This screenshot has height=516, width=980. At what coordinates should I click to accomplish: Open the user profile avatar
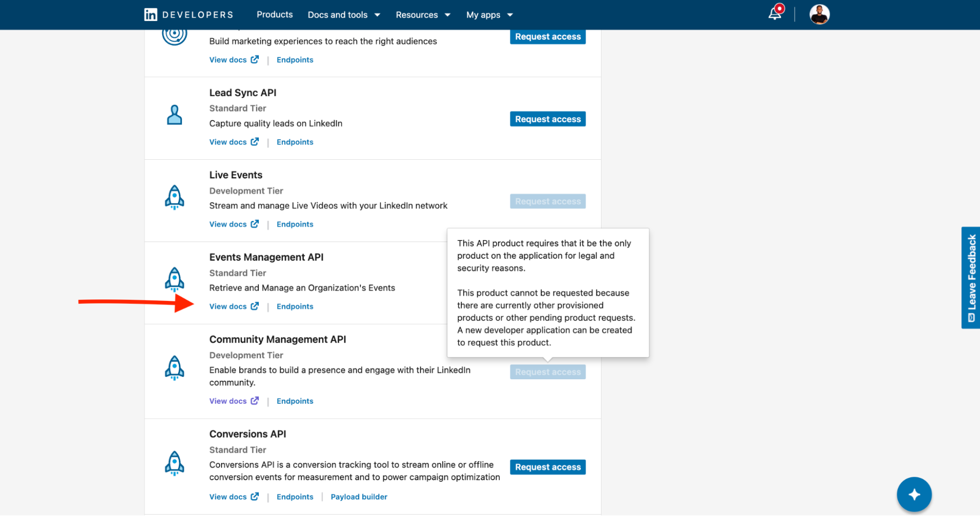coord(819,15)
